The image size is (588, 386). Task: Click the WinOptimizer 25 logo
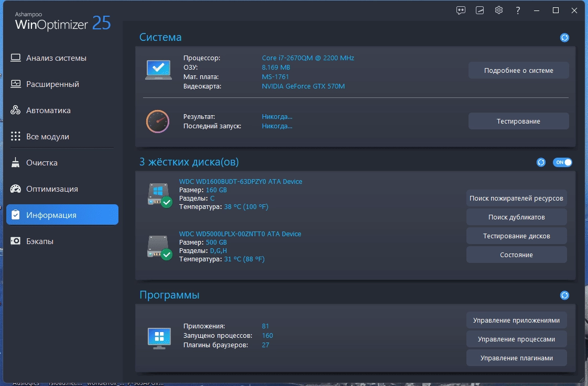coord(62,22)
